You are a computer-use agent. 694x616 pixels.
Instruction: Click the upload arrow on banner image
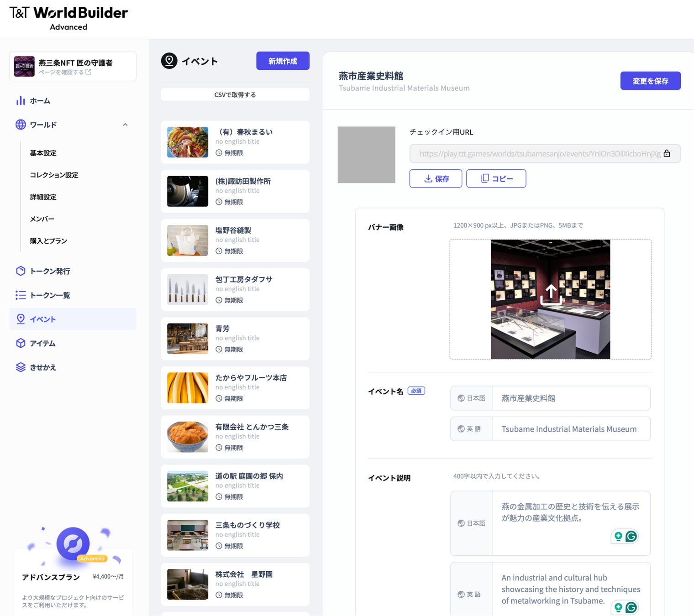coord(551,295)
